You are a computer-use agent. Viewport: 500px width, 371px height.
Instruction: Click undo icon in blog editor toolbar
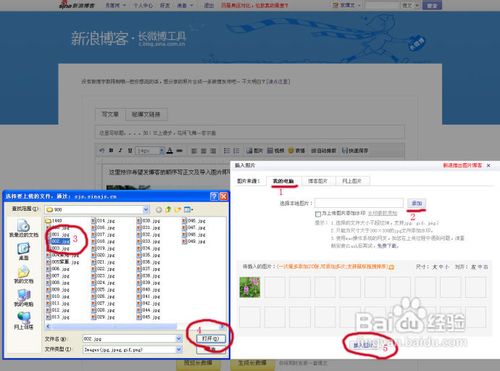pos(102,151)
